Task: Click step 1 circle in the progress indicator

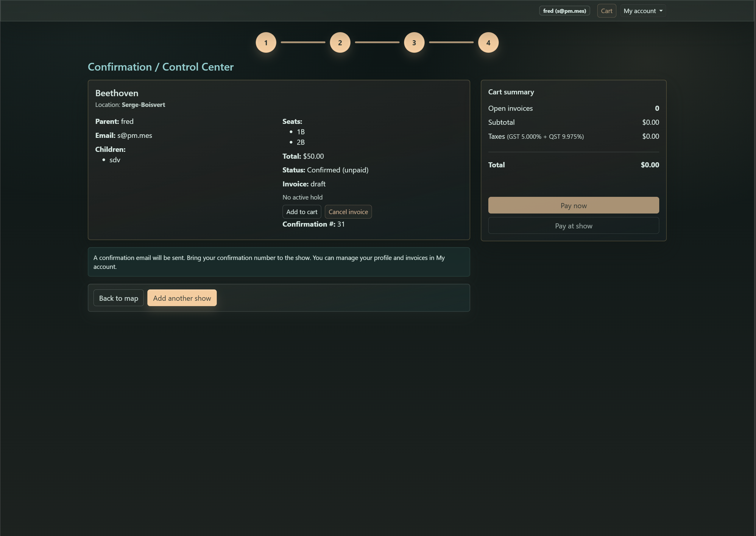Action: pos(266,42)
